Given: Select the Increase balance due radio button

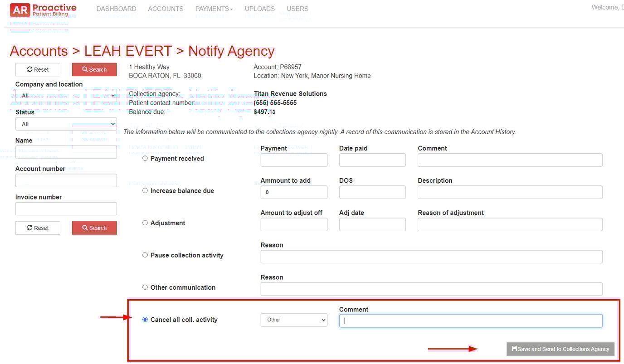Looking at the screenshot, I should coord(145,190).
